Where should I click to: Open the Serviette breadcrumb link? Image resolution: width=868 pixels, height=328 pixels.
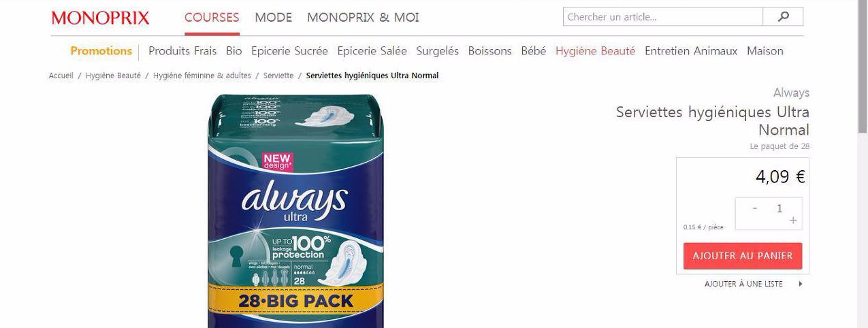pos(278,76)
